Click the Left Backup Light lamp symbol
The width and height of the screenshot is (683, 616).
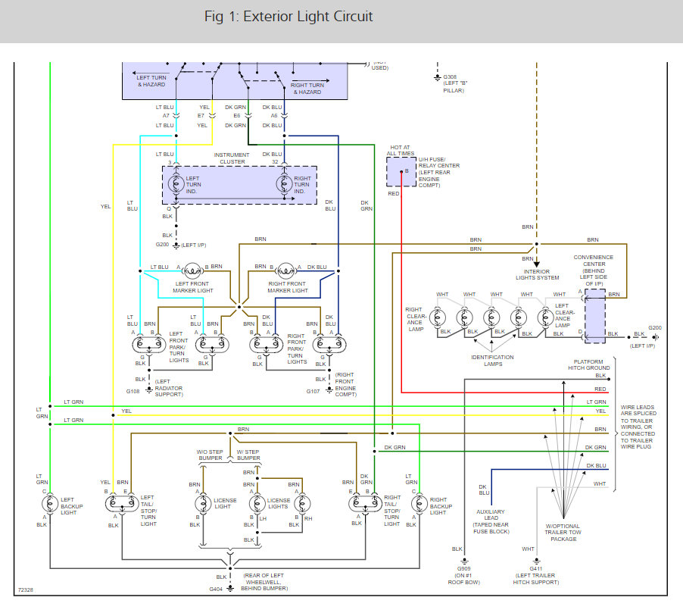tap(50, 504)
